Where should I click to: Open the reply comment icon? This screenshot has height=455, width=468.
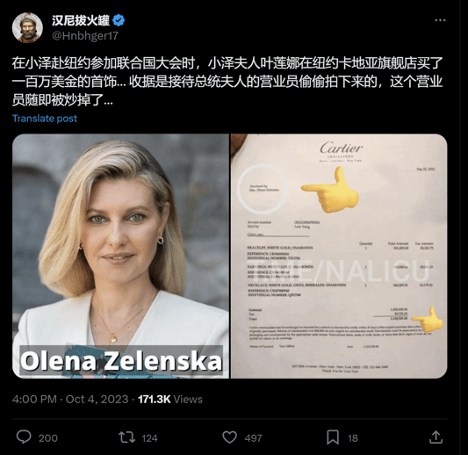point(24,437)
